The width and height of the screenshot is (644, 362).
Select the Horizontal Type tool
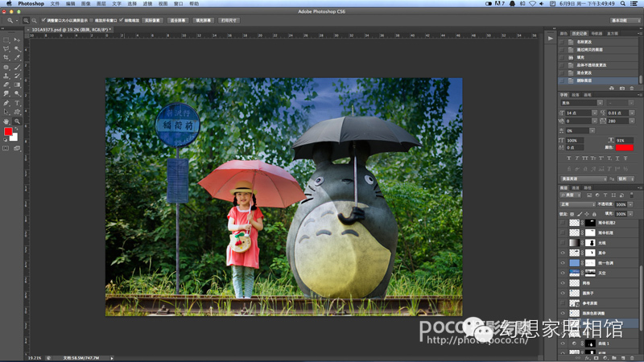[x=17, y=103]
